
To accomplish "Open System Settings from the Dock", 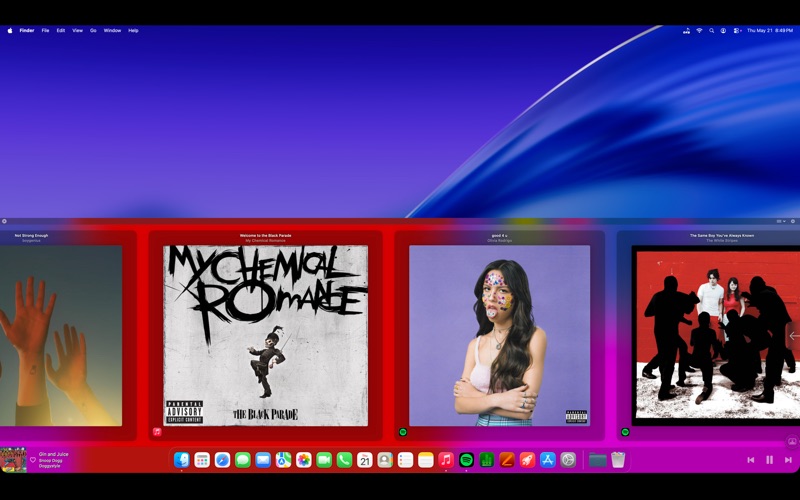I will coord(568,460).
